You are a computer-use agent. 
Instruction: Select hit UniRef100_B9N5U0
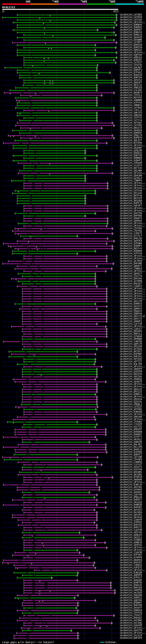(131, 27)
